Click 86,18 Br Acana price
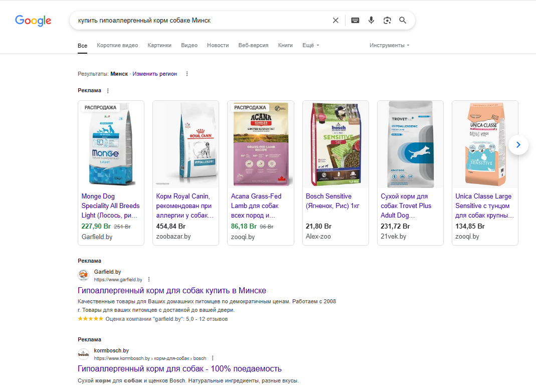The height and width of the screenshot is (392, 536). (244, 226)
